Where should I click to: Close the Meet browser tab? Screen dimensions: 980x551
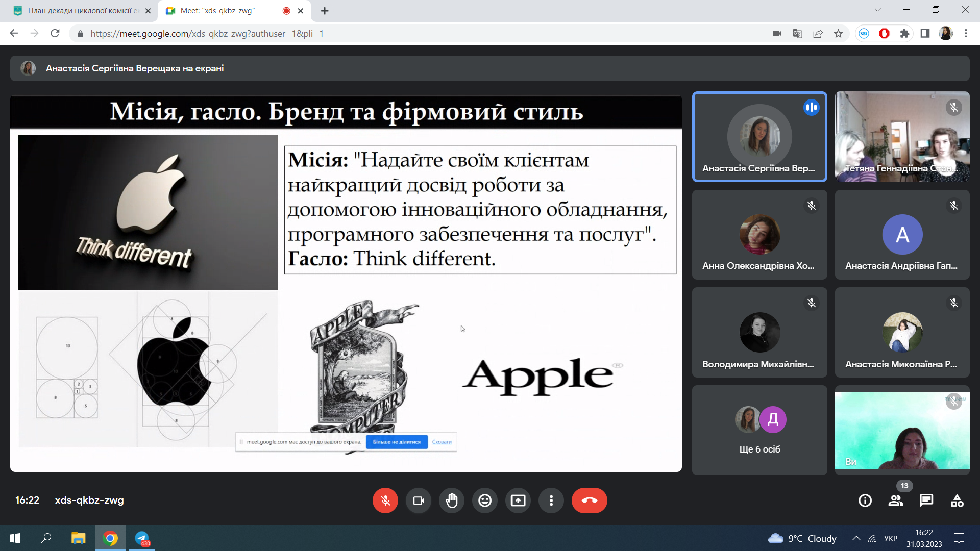click(x=301, y=11)
